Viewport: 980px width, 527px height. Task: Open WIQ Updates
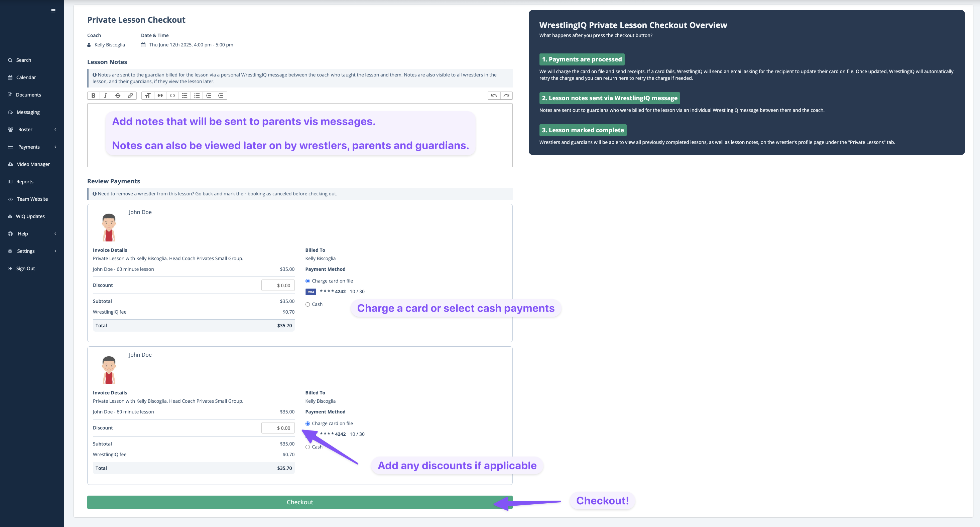tap(30, 216)
